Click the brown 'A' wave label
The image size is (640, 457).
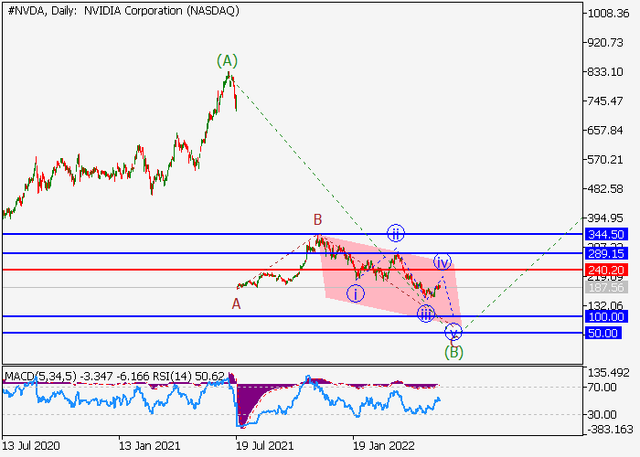[236, 304]
